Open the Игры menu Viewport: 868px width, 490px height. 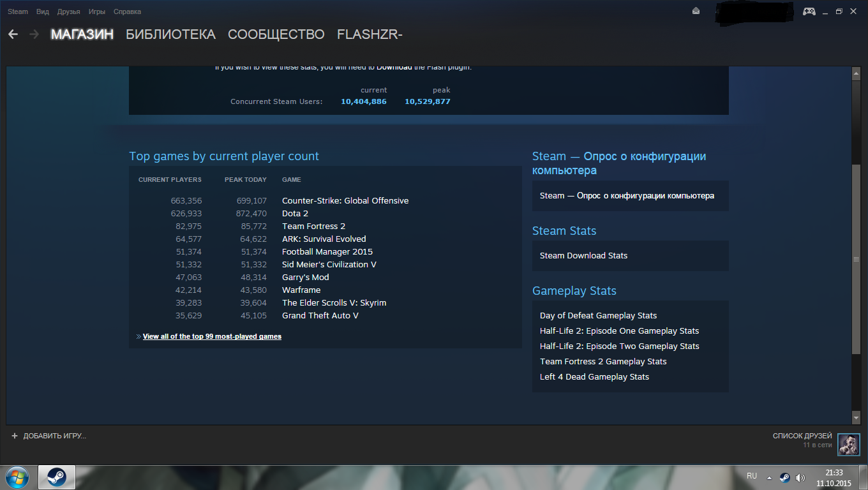97,11
